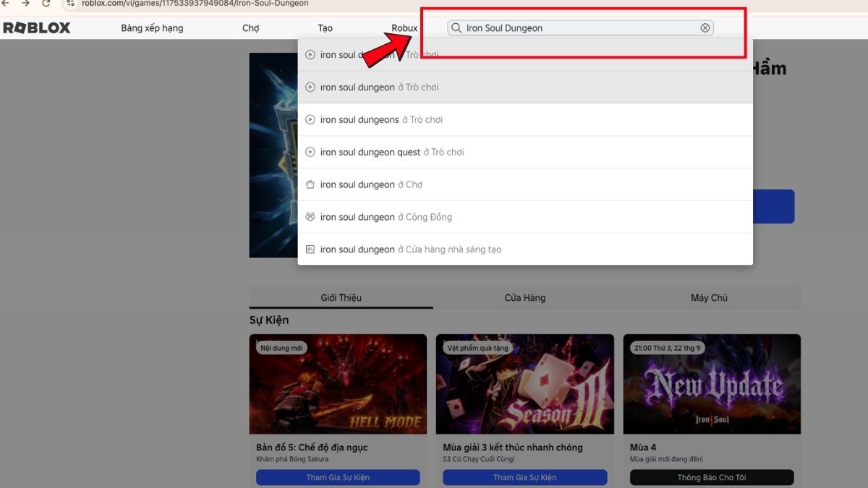Screen dimensions: 868x488
Task: Open the Chợ marketplace menu item
Action: tap(250, 28)
